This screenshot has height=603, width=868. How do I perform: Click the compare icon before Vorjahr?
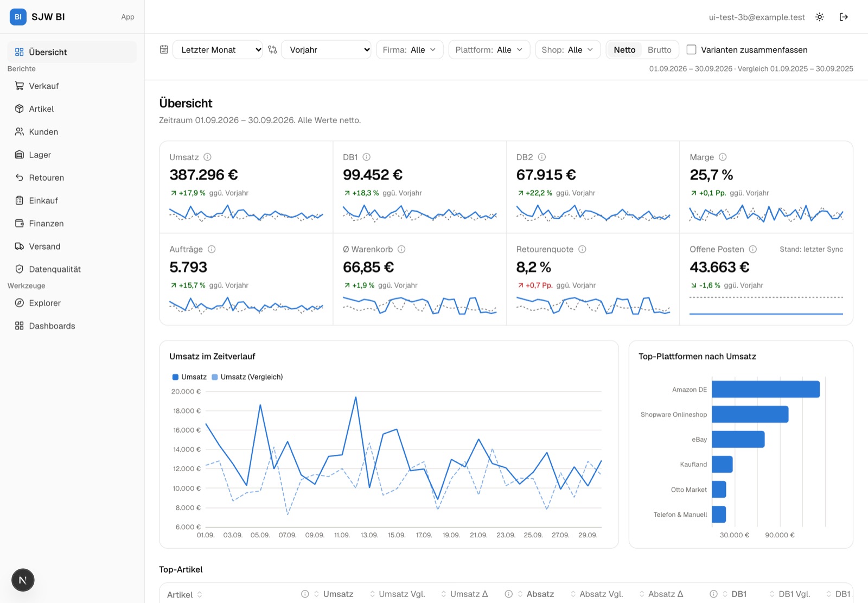click(272, 49)
